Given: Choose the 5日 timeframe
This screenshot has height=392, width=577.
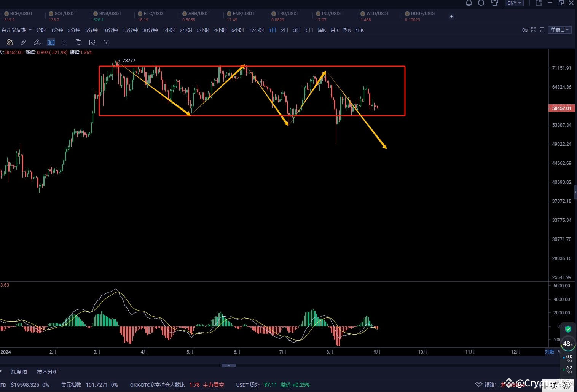Looking at the screenshot, I should [309, 30].
